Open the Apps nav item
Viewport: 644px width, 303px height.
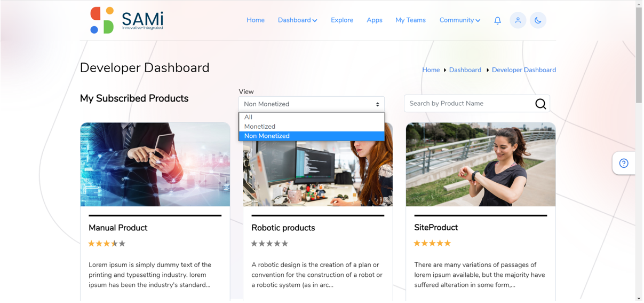coord(375,20)
